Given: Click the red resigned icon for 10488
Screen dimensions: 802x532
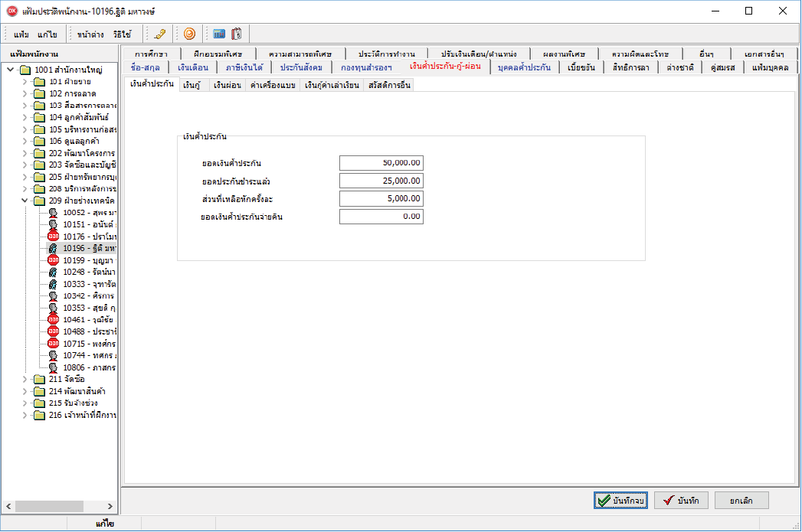Looking at the screenshot, I should click(x=53, y=331).
